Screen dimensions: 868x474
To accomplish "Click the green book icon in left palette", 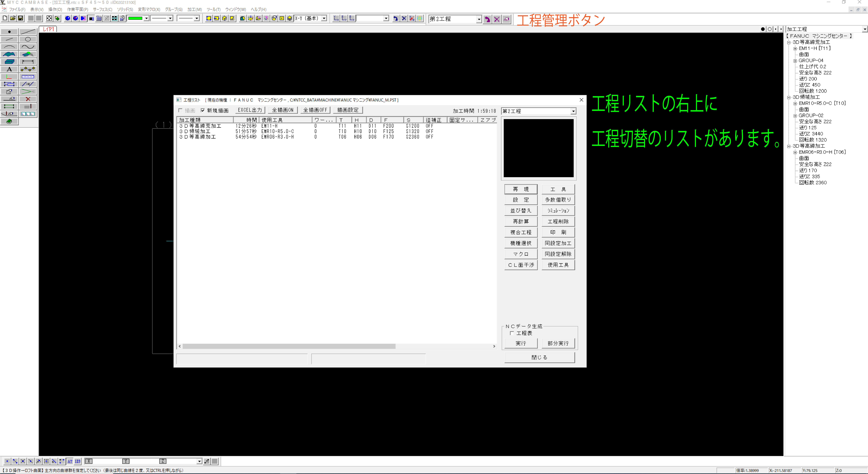I will [x=9, y=121].
